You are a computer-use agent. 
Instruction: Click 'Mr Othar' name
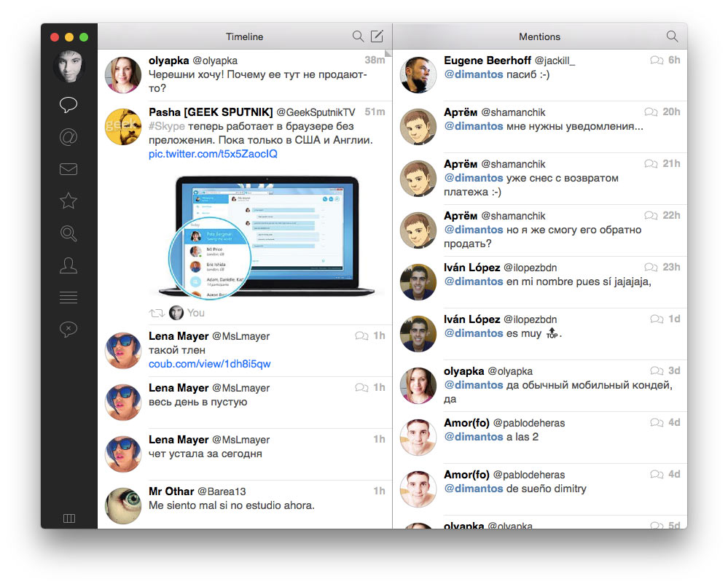tap(171, 491)
